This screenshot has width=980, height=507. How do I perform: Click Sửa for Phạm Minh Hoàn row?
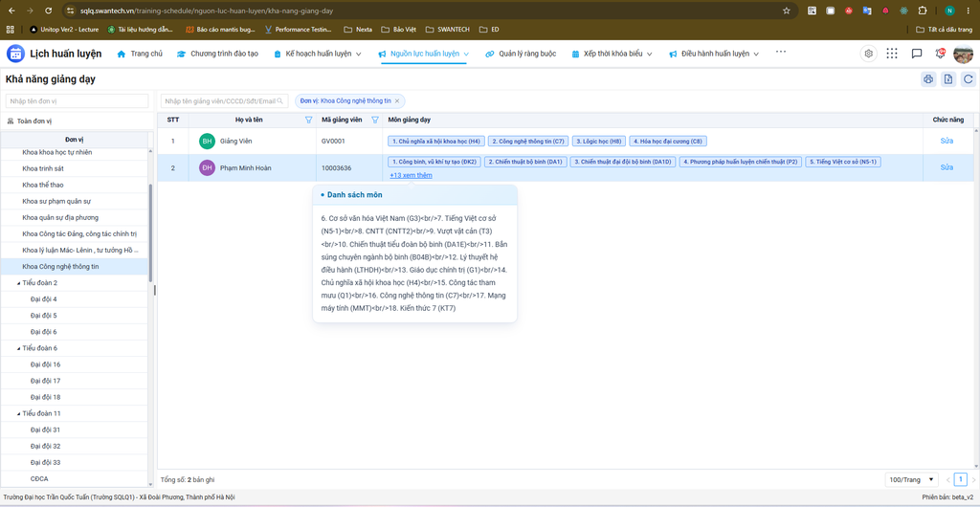point(947,168)
